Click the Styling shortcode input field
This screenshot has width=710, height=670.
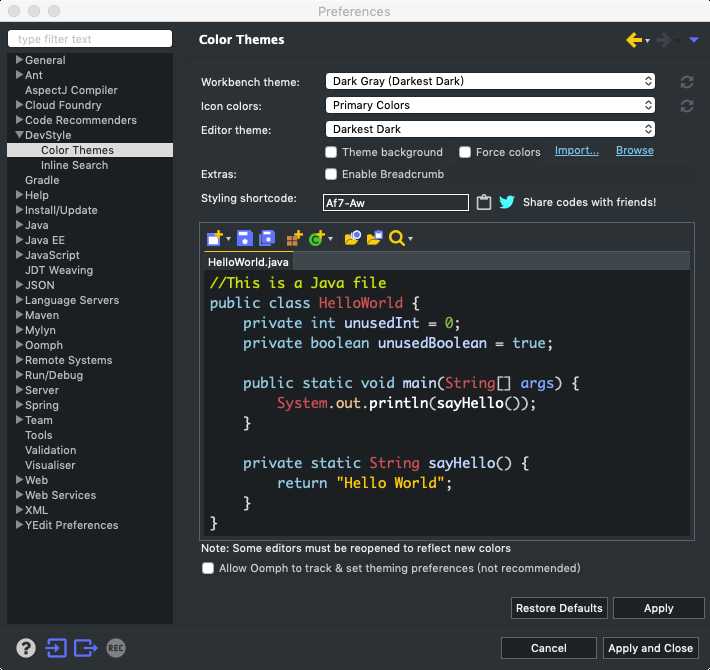(396, 202)
